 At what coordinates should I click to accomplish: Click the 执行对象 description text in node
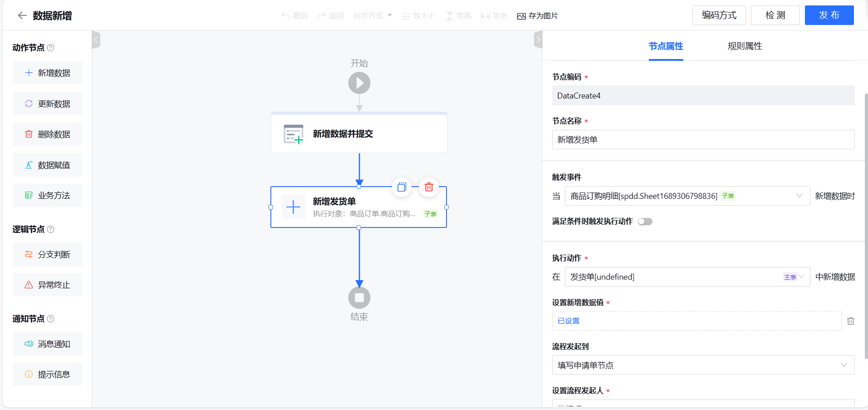click(x=364, y=213)
